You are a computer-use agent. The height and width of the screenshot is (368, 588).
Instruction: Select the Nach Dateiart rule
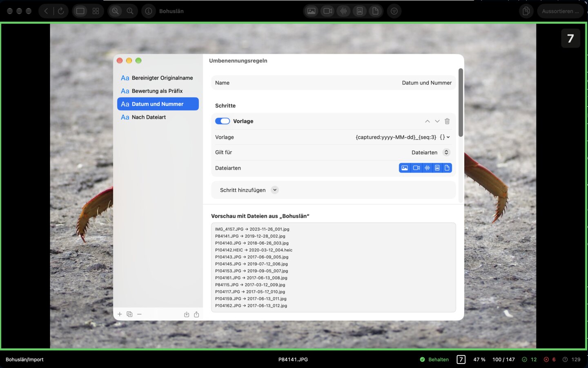tap(158, 117)
